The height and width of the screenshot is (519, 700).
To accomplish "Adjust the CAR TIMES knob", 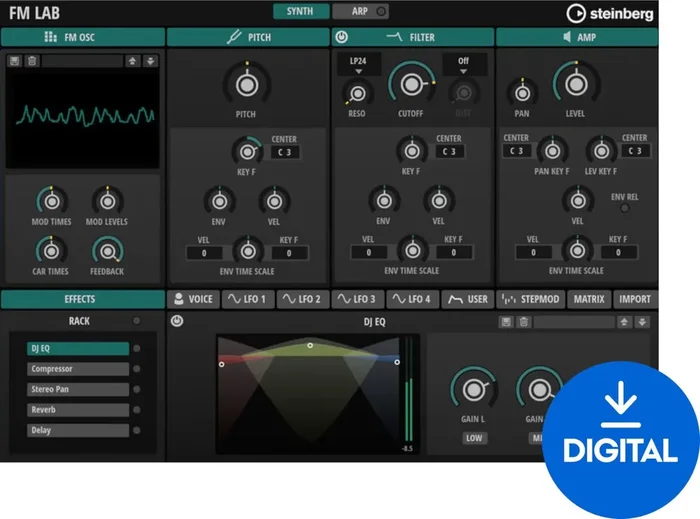I will click(51, 251).
